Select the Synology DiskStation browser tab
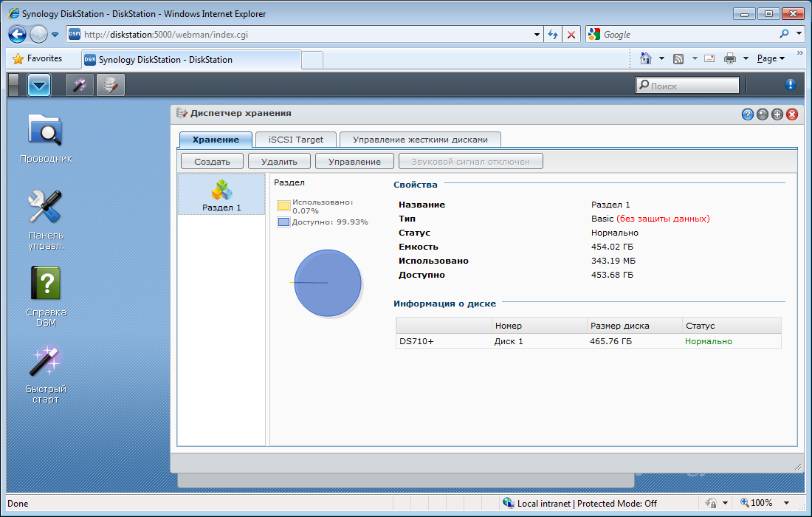The image size is (812, 517). [x=191, y=60]
